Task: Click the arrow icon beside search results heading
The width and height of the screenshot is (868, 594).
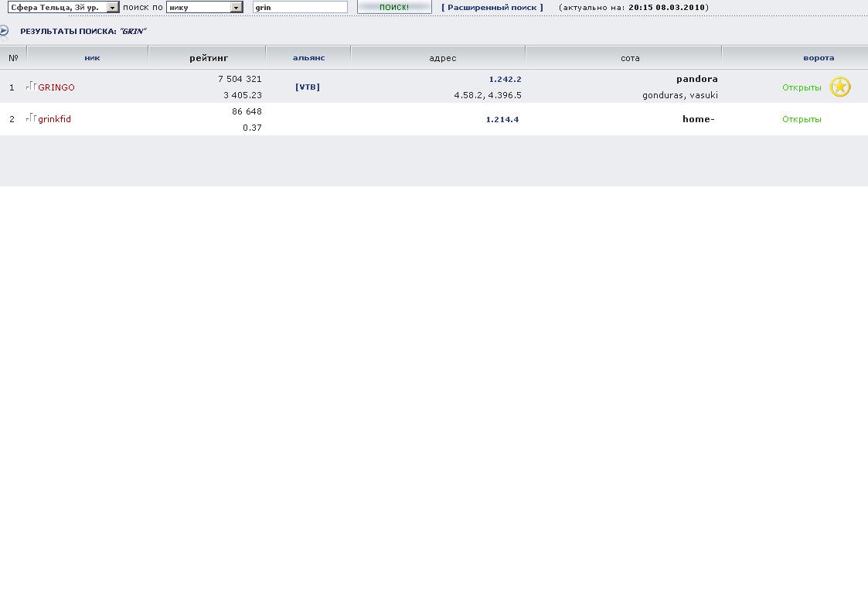Action: point(4,31)
